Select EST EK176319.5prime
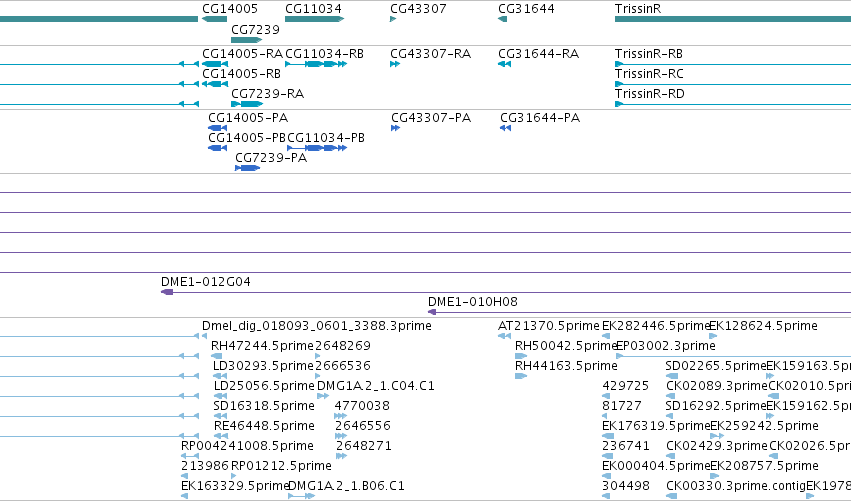This screenshot has height=501, width=851. (x=656, y=426)
